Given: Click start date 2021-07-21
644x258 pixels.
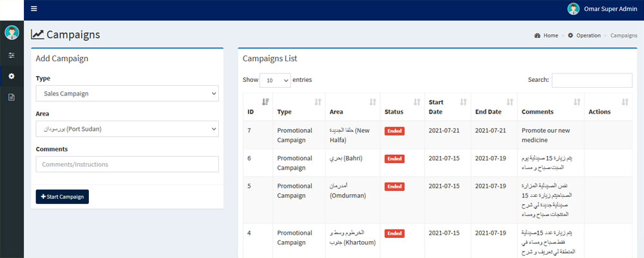Looking at the screenshot, I should (x=444, y=130).
